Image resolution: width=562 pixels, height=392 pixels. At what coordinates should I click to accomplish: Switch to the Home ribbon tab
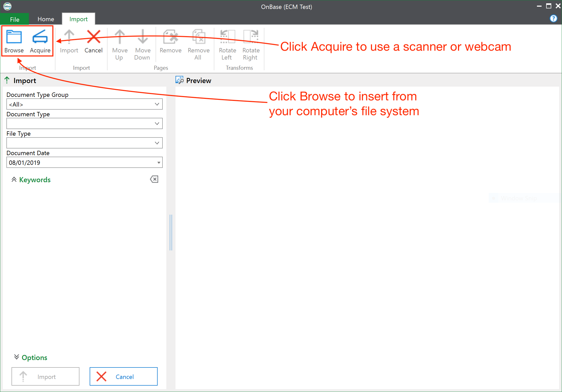coord(46,19)
